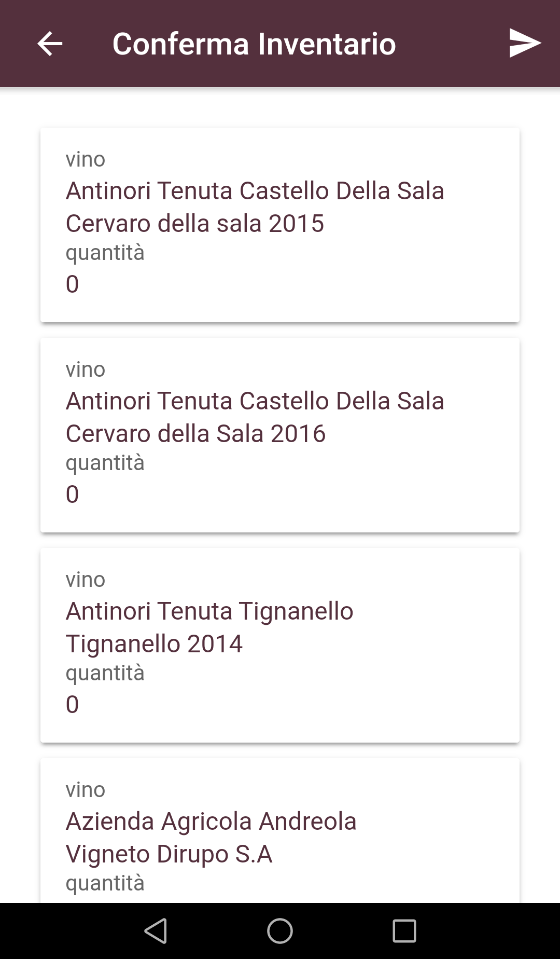
Task: Tap the quantità label under Tignanello 2014
Action: [x=105, y=674]
